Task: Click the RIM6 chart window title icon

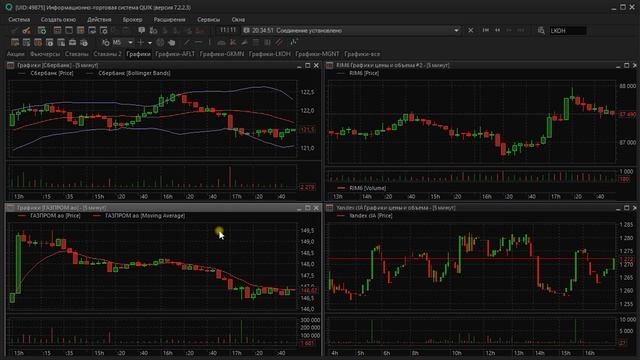Action: [x=329, y=65]
